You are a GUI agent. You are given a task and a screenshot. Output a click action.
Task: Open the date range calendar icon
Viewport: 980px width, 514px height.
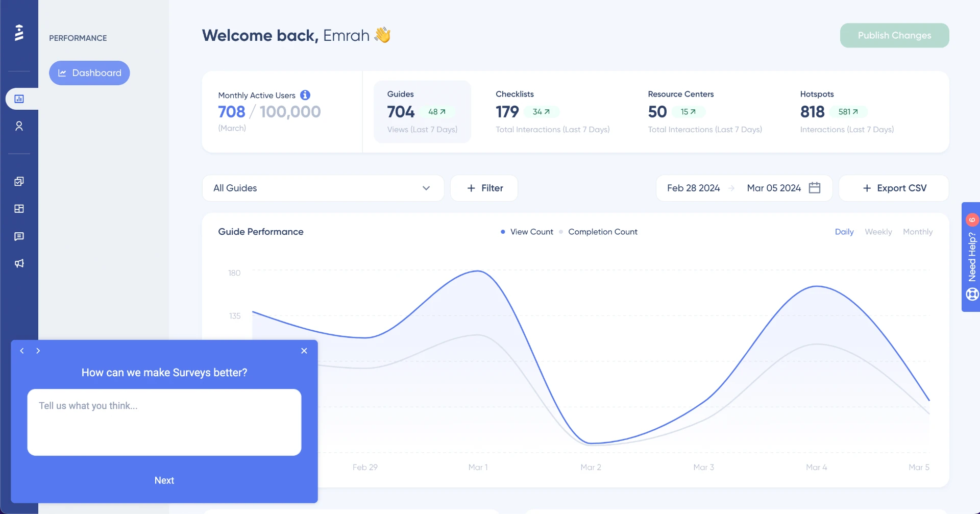point(815,188)
